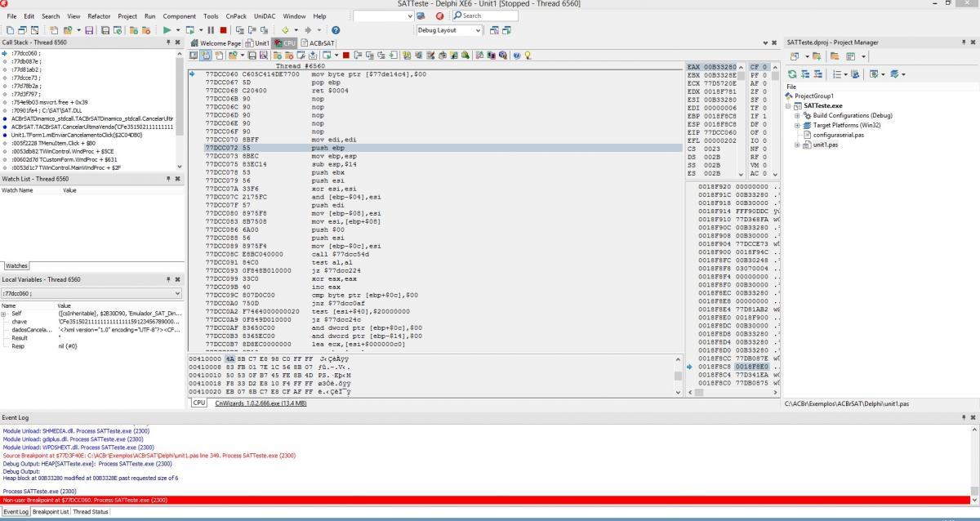The width and height of the screenshot is (980, 521).
Task: Open the Breakpoint List tab
Action: [x=51, y=512]
